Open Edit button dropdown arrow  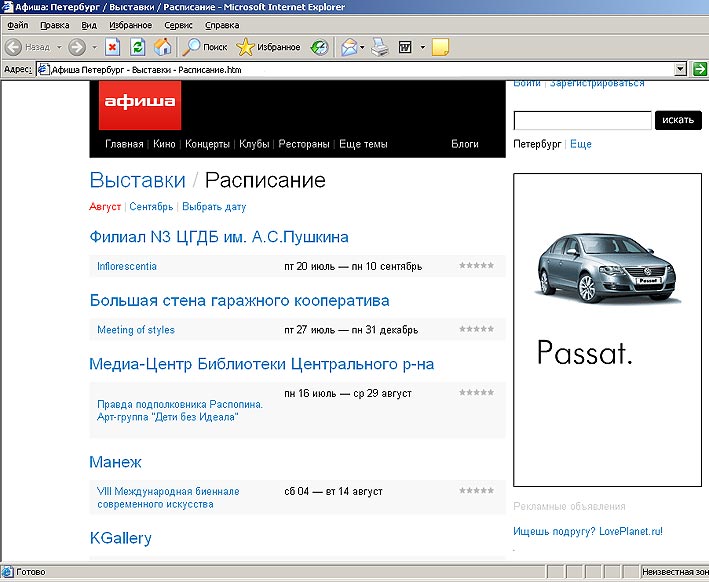pos(422,47)
